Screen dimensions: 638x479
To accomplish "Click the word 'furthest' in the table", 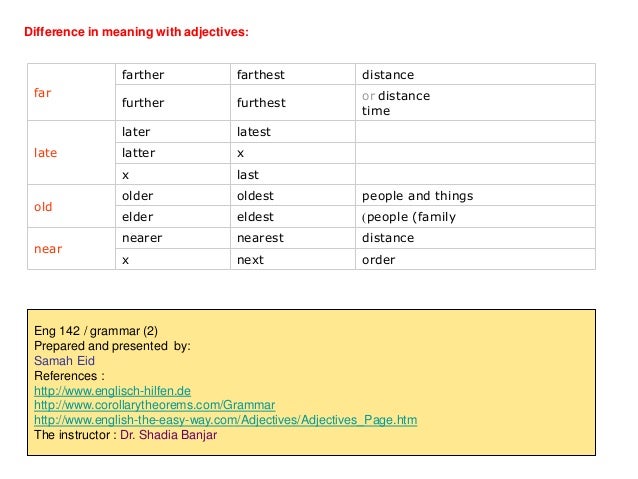I will pos(261,103).
